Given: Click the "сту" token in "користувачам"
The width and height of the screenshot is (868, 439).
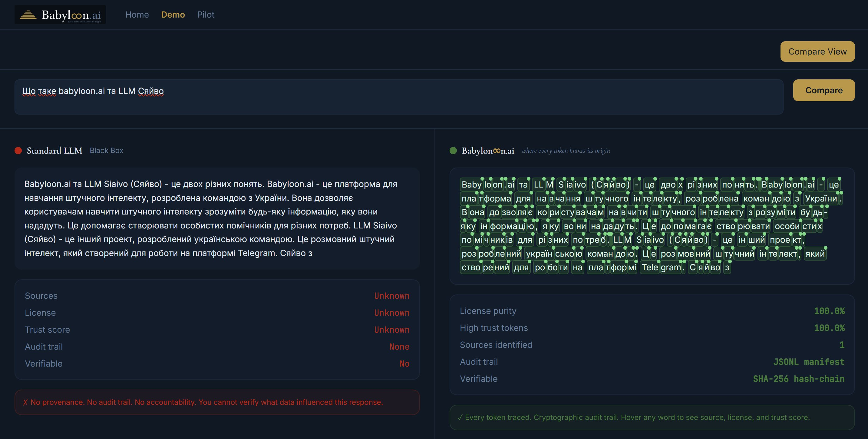Looking at the screenshot, I should point(568,212).
